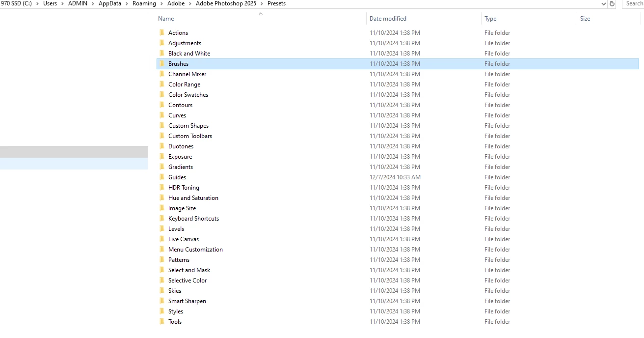Click the Channel Mixer folder icon
The image size is (644, 338).
tap(162, 74)
